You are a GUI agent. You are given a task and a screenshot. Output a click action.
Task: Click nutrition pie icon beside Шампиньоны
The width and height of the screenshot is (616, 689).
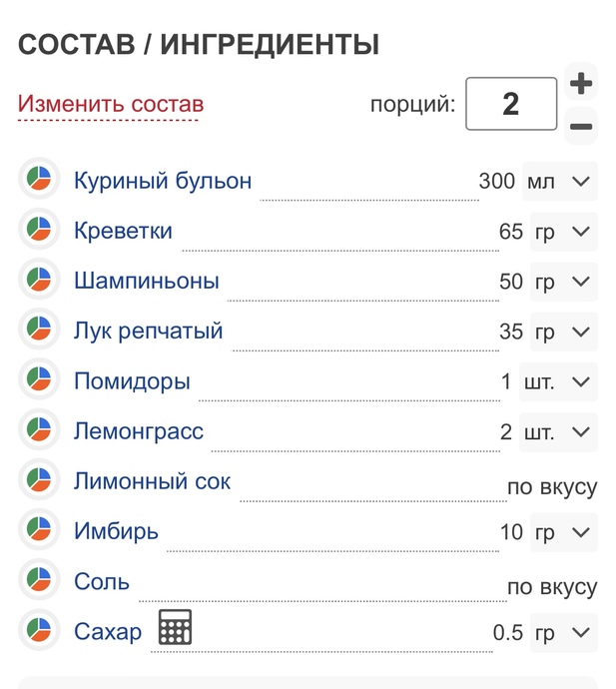coord(39,279)
